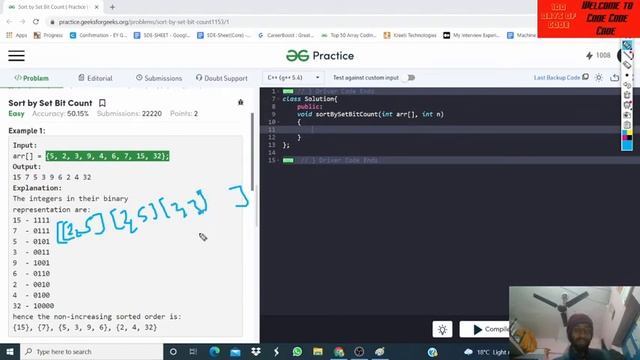Open the C++ language dropdown
640x360 pixels.
(x=293, y=78)
